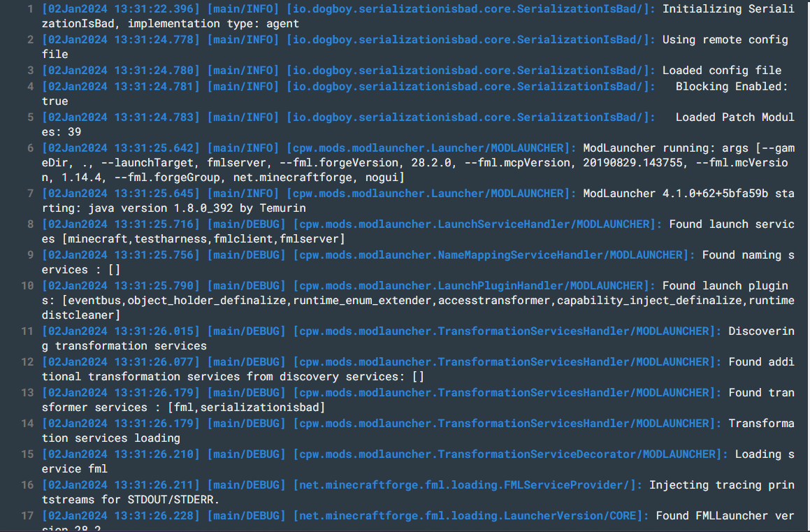Click the 'Loaded config file' message
The width and height of the screenshot is (810, 532).
(x=722, y=70)
